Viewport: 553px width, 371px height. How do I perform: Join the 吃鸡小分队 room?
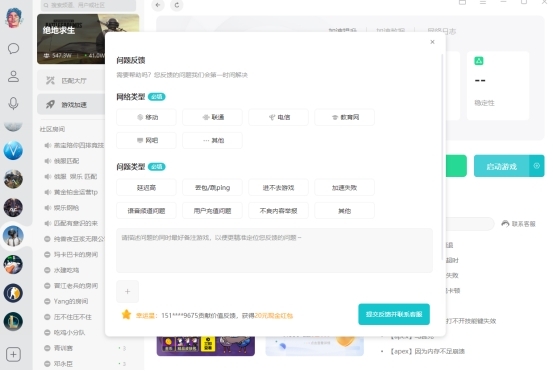tap(69, 332)
